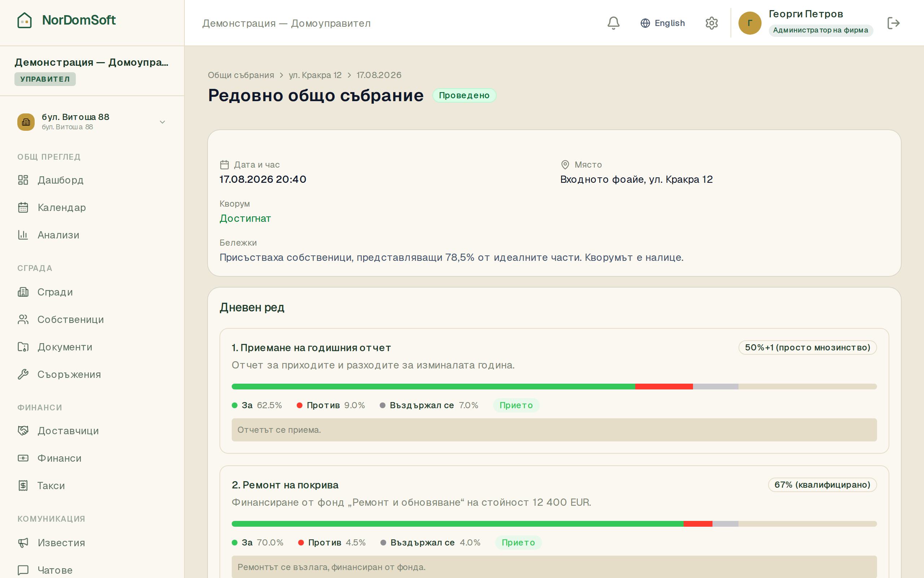Open Документи in the sidebar

point(92,347)
